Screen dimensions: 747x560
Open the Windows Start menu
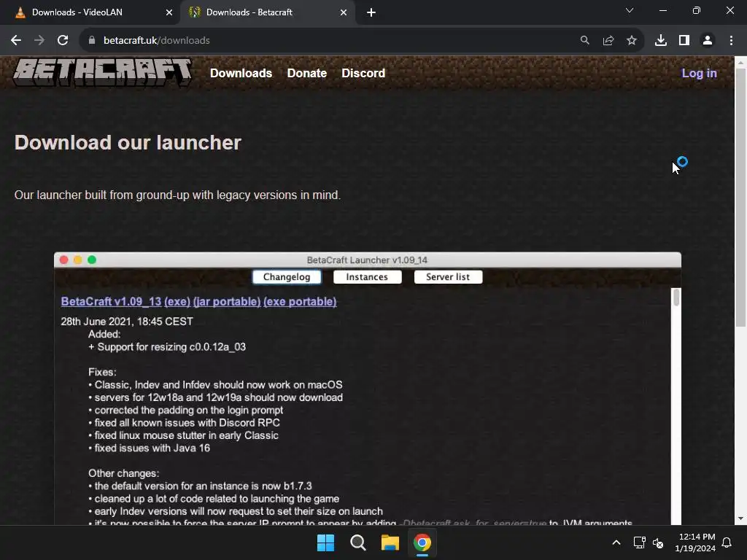tap(326, 542)
